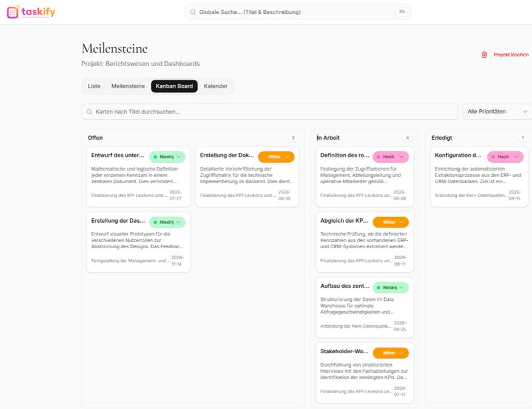This screenshot has height=409, width=532.
Task: Click description starting Strukturierung der Daten
Action: tap(357, 306)
